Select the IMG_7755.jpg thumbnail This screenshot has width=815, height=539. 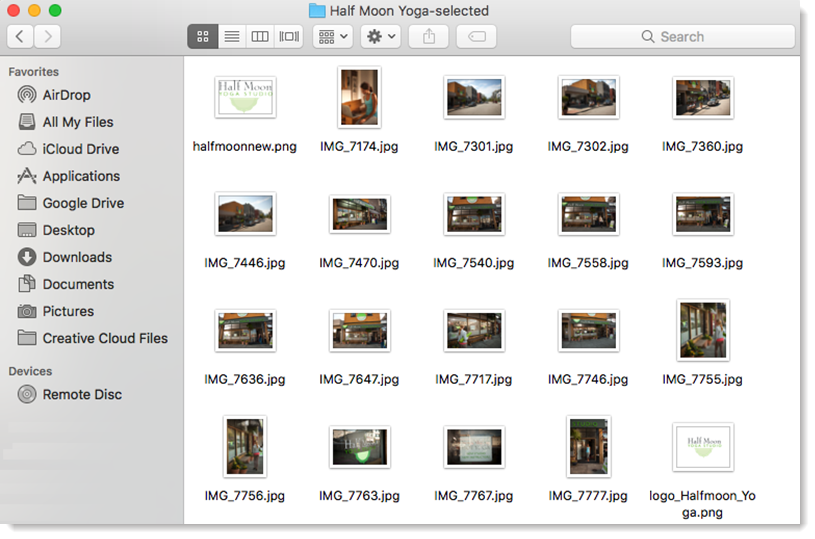[703, 330]
